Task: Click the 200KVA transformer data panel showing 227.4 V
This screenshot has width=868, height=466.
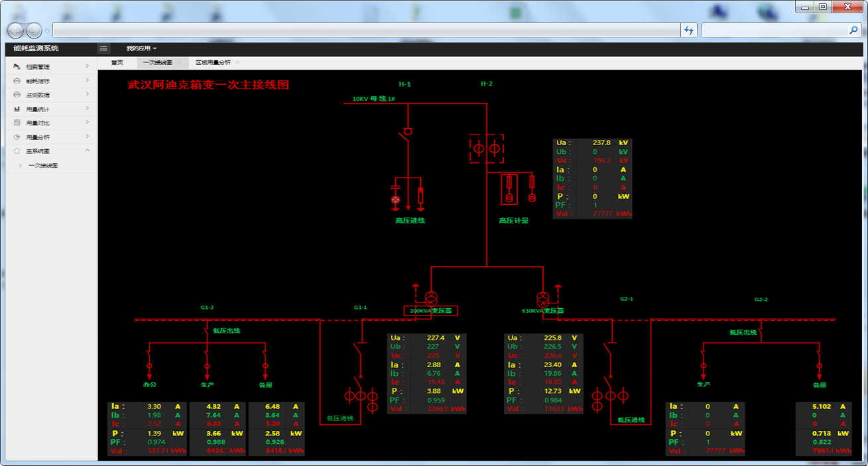Action: (427, 374)
